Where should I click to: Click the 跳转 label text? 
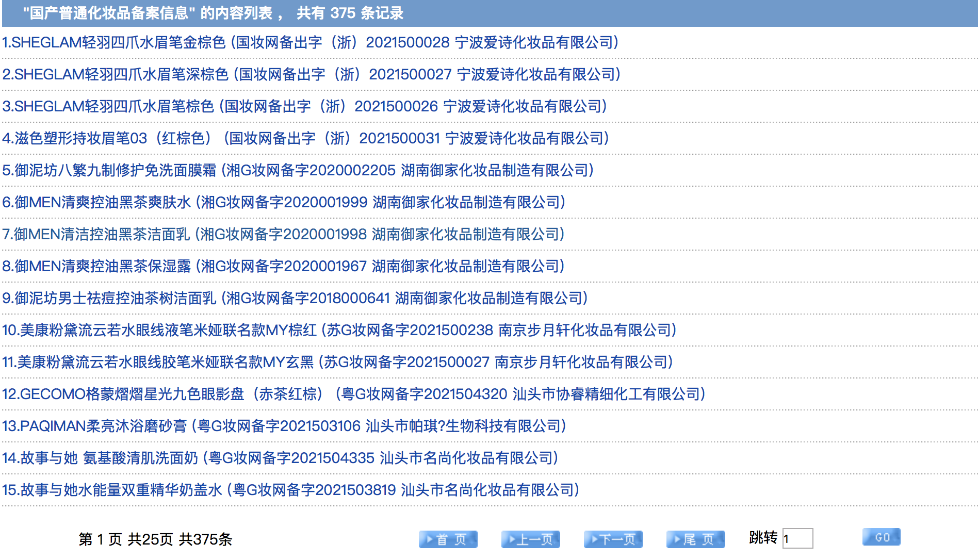[763, 538]
